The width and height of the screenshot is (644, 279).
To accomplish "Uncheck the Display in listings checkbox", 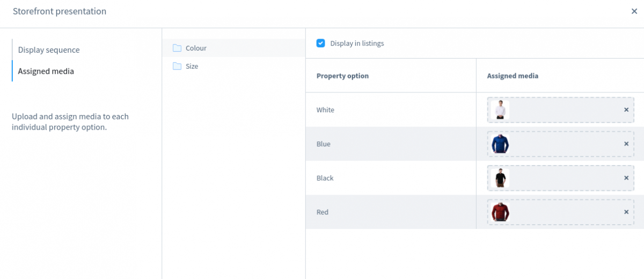I will [x=321, y=44].
